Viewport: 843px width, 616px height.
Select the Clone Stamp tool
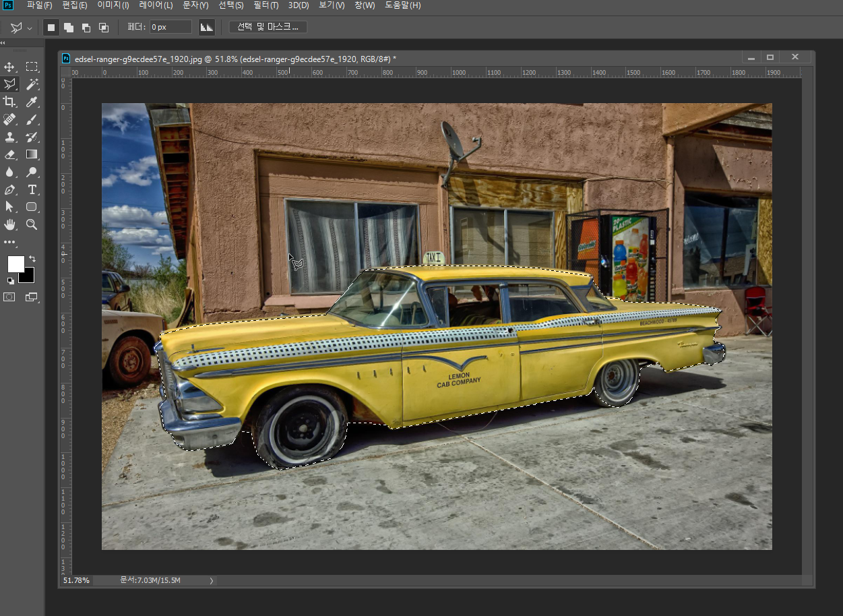10,137
